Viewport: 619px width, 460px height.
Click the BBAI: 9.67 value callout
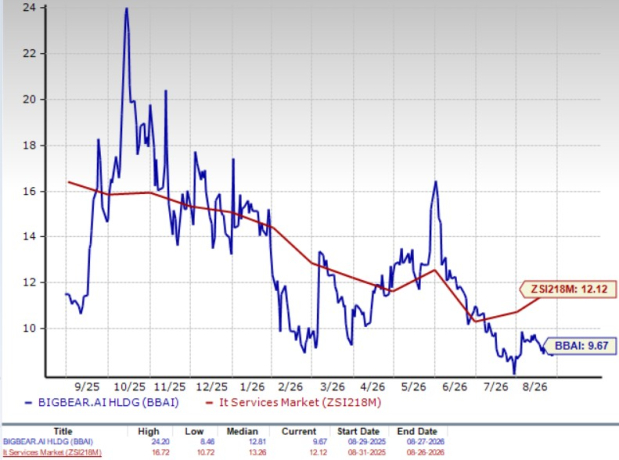(x=581, y=345)
